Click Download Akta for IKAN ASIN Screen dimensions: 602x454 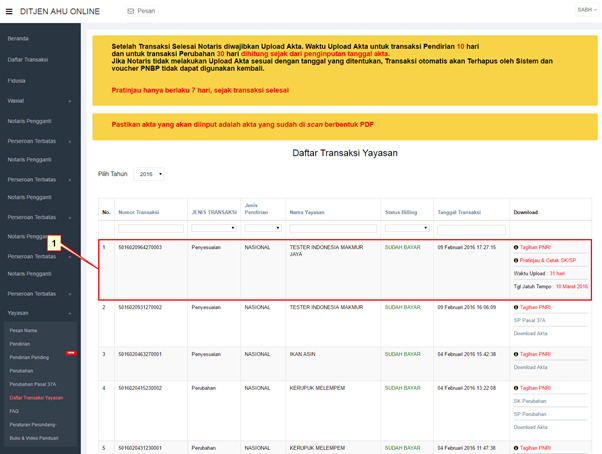coord(531,367)
